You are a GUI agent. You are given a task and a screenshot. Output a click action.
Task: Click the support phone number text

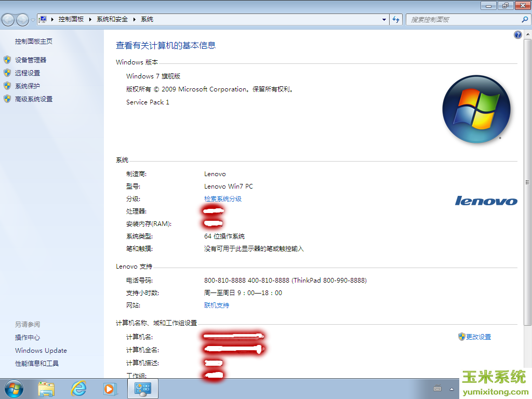(x=285, y=281)
